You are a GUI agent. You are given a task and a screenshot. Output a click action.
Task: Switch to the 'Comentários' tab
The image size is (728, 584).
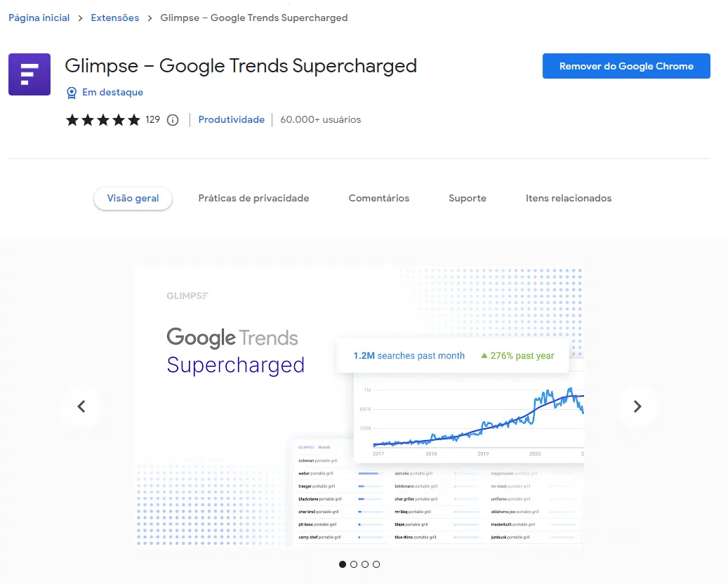coord(378,198)
